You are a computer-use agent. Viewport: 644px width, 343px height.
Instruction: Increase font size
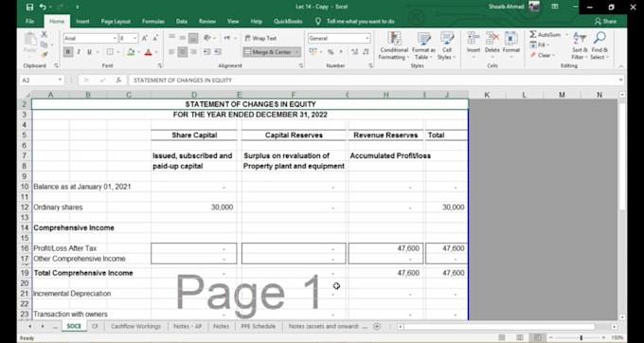tap(145, 38)
